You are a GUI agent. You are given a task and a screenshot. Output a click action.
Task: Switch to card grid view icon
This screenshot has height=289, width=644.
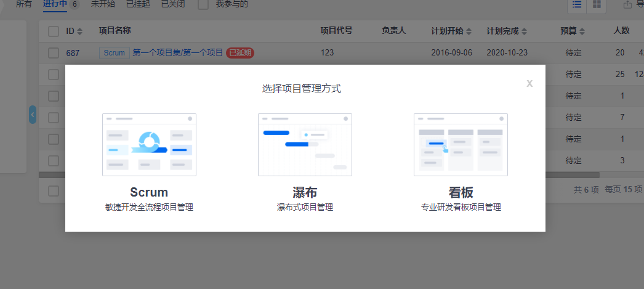click(x=597, y=4)
